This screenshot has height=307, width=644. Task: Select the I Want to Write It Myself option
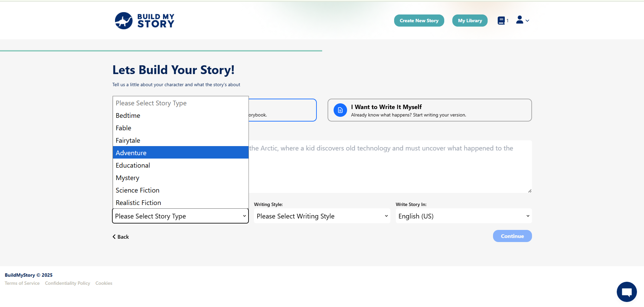click(x=429, y=110)
